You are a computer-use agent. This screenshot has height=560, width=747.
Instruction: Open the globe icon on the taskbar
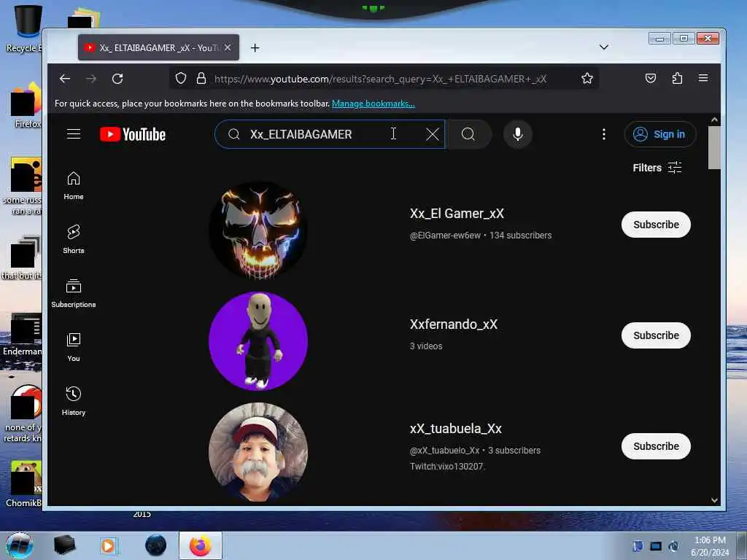click(x=156, y=545)
